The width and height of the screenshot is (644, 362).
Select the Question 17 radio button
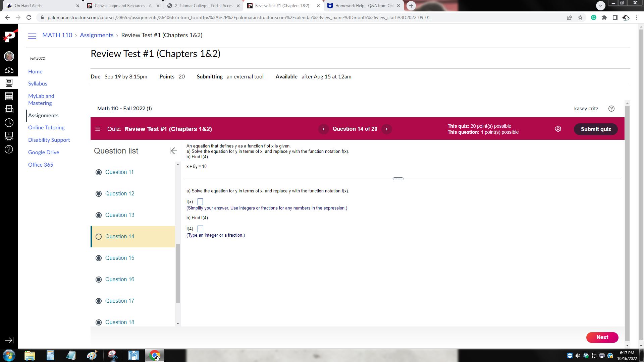coord(99,301)
